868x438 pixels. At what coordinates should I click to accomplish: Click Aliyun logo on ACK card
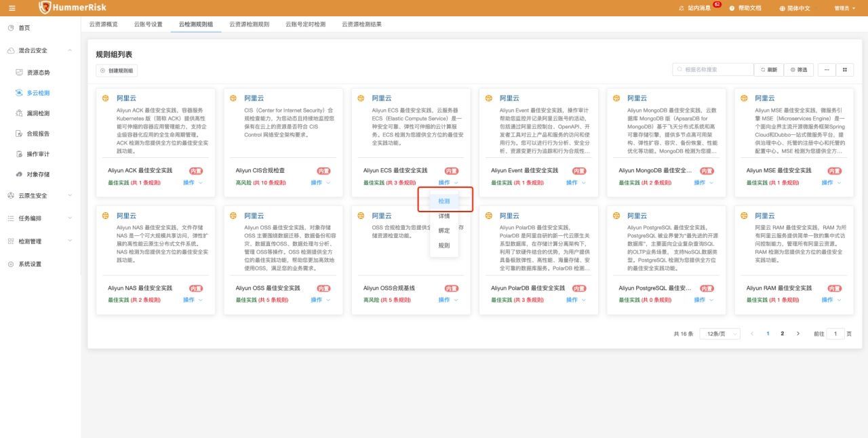105,98
